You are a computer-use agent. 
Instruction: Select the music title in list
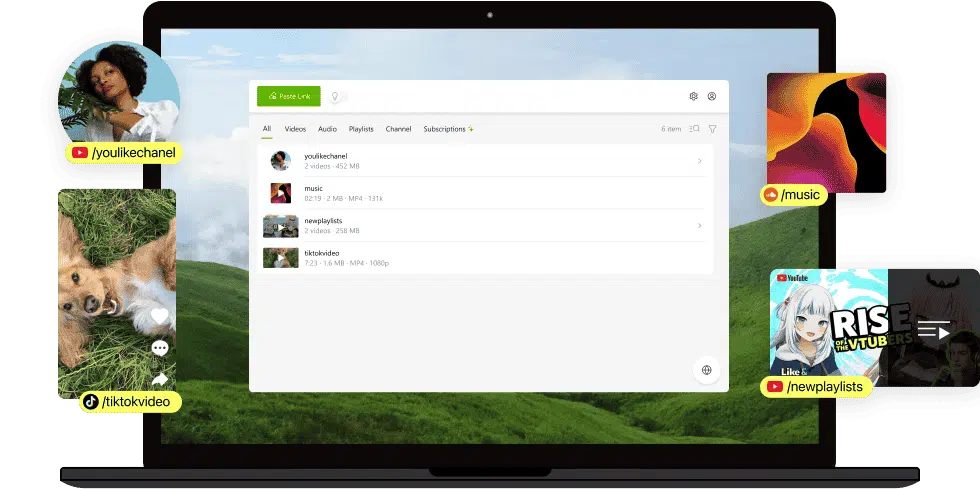[314, 188]
